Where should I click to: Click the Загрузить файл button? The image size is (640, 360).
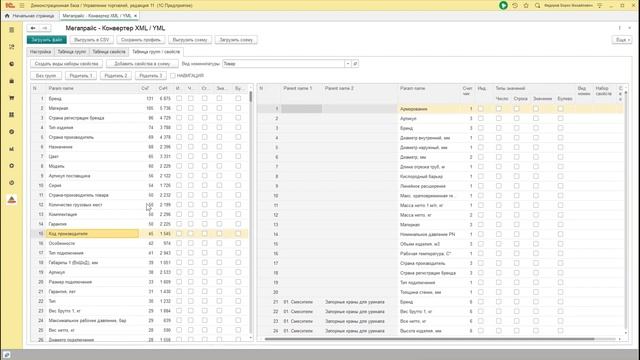click(47, 40)
